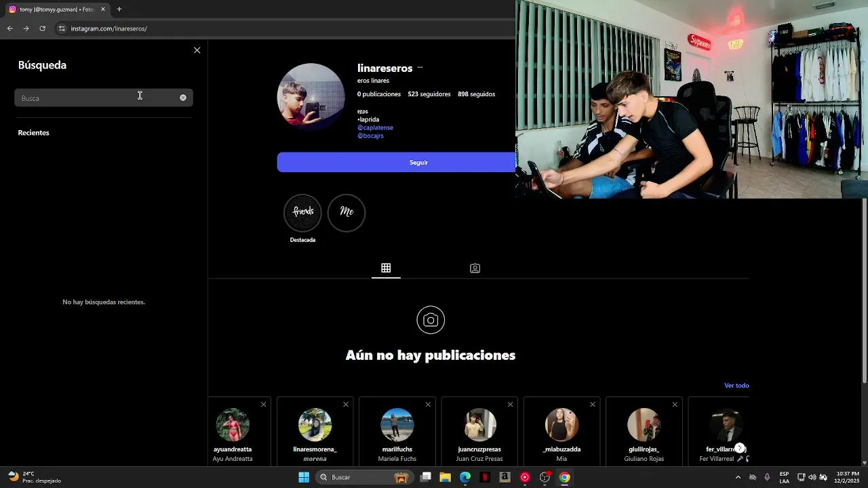Click the browser forward arrow
Image resolution: width=868 pixels, height=488 pixels.
pos(26,28)
